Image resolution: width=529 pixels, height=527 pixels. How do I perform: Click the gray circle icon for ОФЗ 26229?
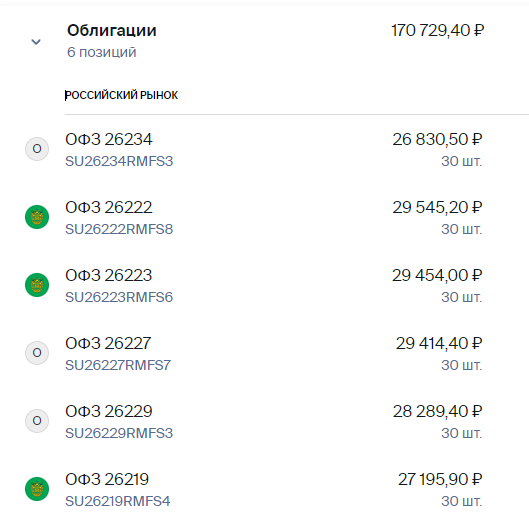click(x=37, y=421)
